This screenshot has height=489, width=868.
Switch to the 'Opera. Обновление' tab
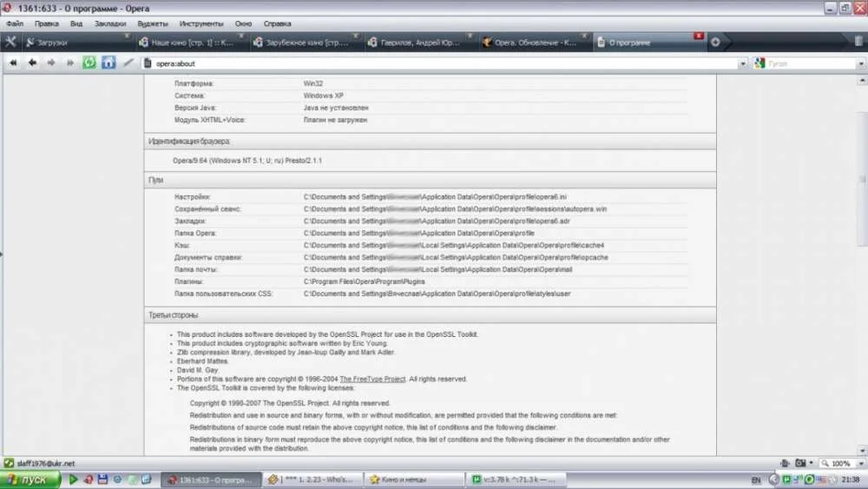coord(535,43)
